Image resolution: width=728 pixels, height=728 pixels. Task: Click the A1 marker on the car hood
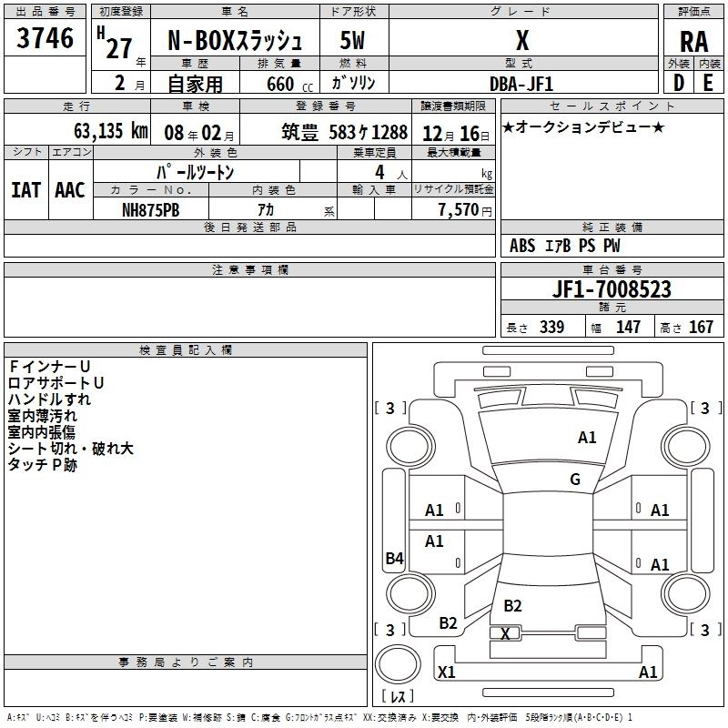click(587, 438)
